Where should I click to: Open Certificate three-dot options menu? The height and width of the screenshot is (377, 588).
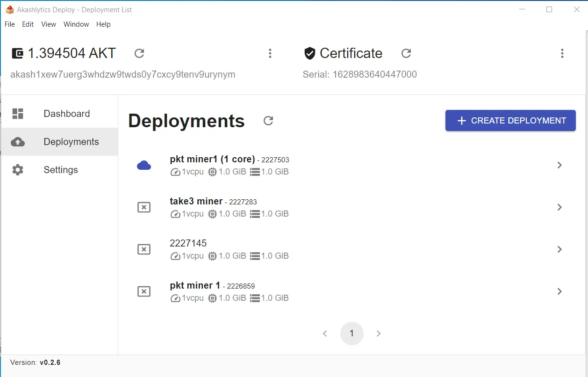point(562,53)
